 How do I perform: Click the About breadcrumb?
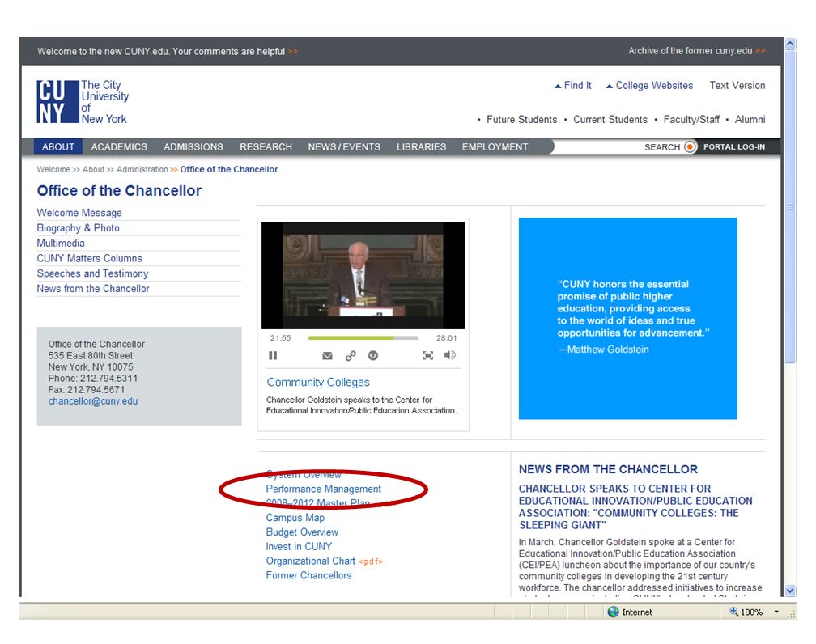[93, 170]
